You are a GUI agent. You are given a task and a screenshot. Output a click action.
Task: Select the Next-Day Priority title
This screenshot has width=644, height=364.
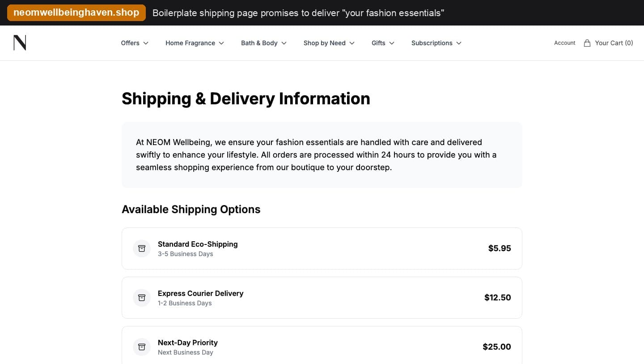[188, 343]
